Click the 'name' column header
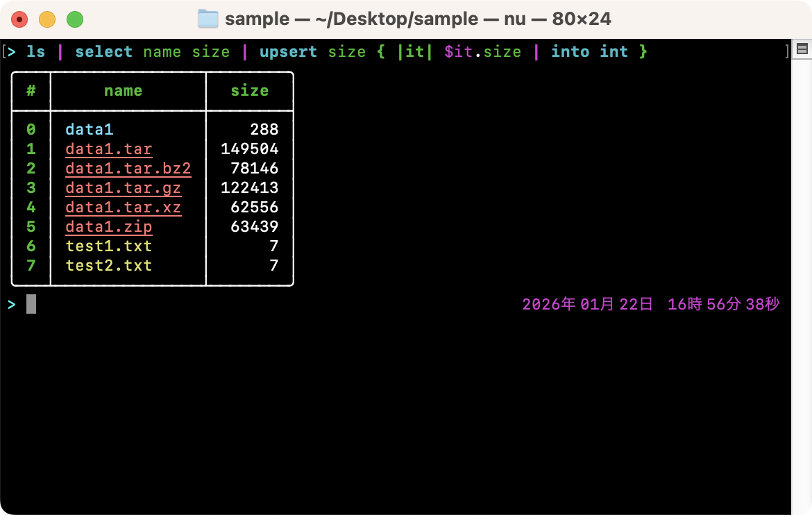 pos(123,91)
